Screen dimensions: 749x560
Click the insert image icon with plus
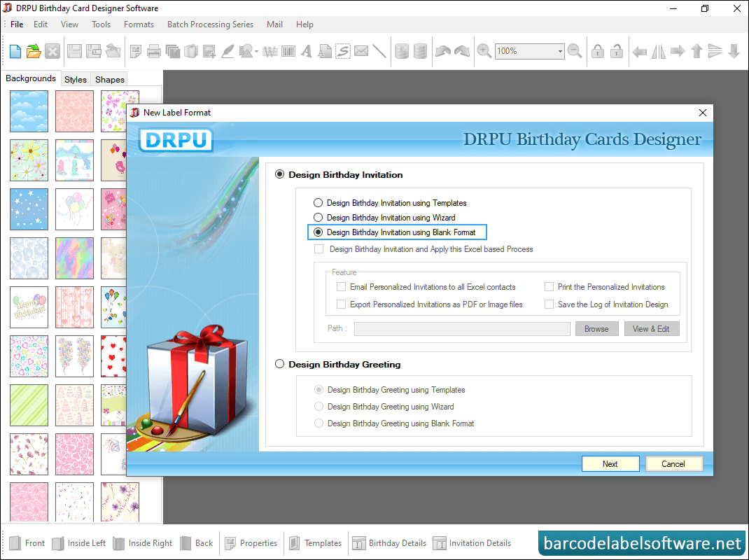209,51
